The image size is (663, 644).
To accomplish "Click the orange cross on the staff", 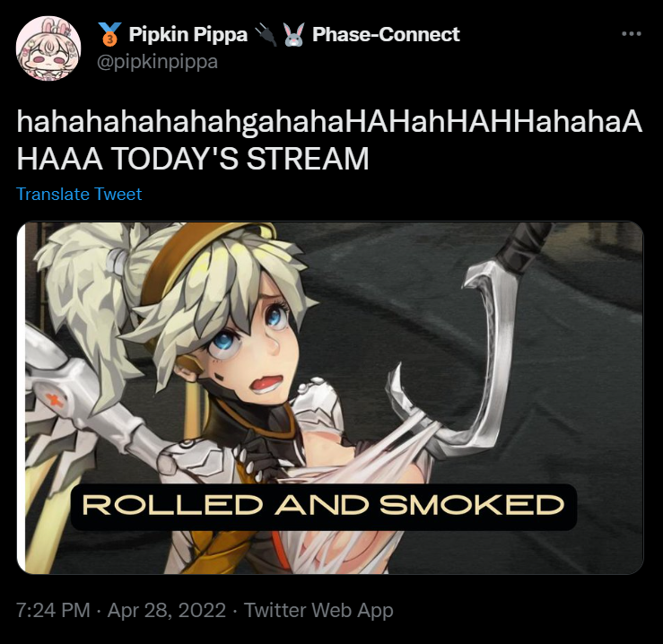I will pyautogui.click(x=55, y=400).
